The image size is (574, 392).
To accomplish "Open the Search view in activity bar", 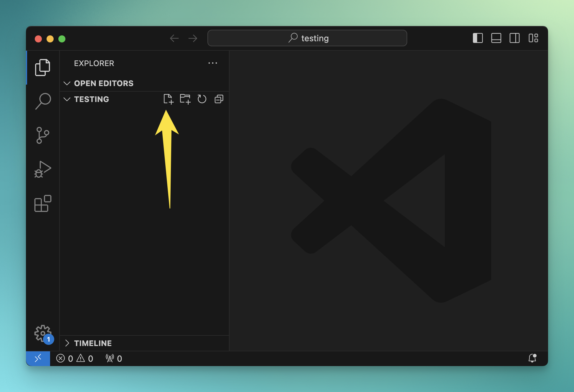I will coord(43,101).
